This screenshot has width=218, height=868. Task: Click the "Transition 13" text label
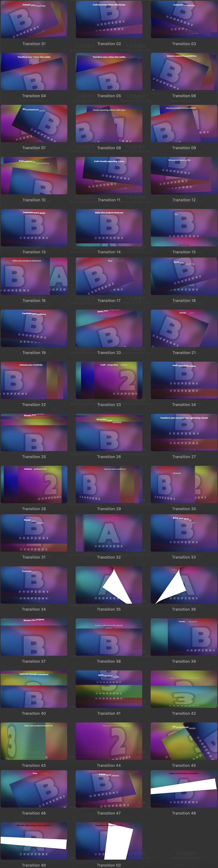coord(34,252)
